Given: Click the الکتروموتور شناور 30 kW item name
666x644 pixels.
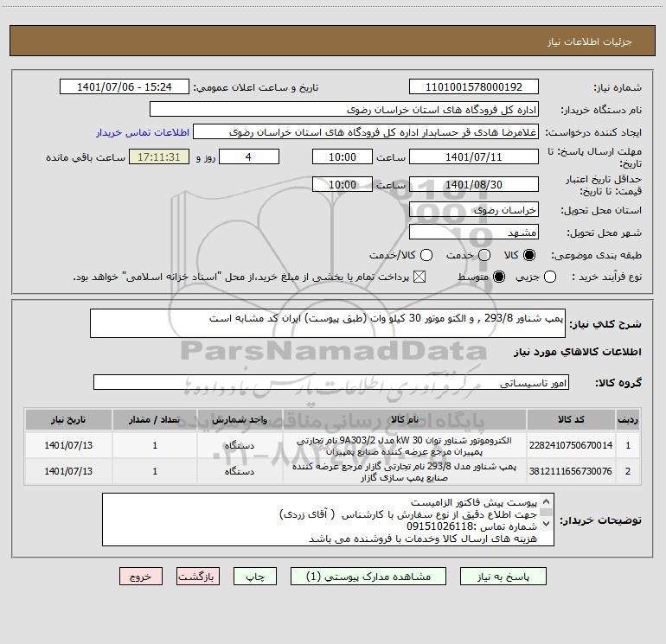Looking at the screenshot, I should [x=405, y=446].
